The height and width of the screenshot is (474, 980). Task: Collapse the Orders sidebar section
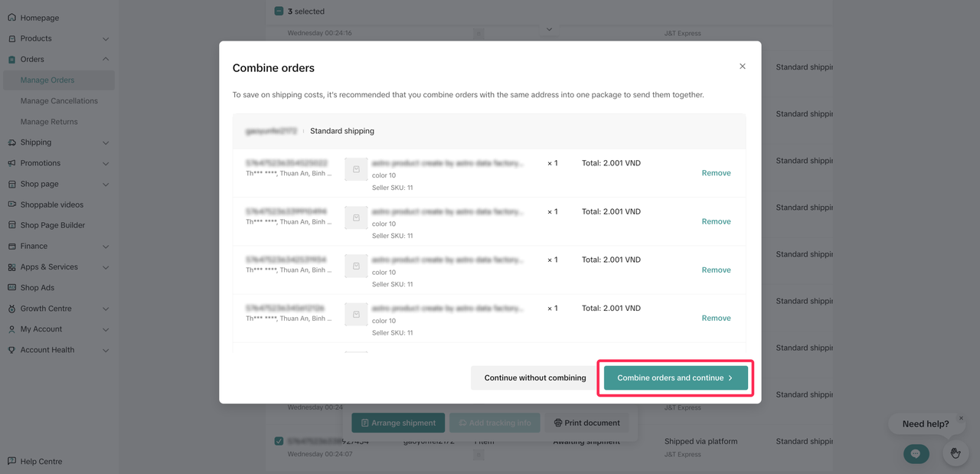point(106,59)
